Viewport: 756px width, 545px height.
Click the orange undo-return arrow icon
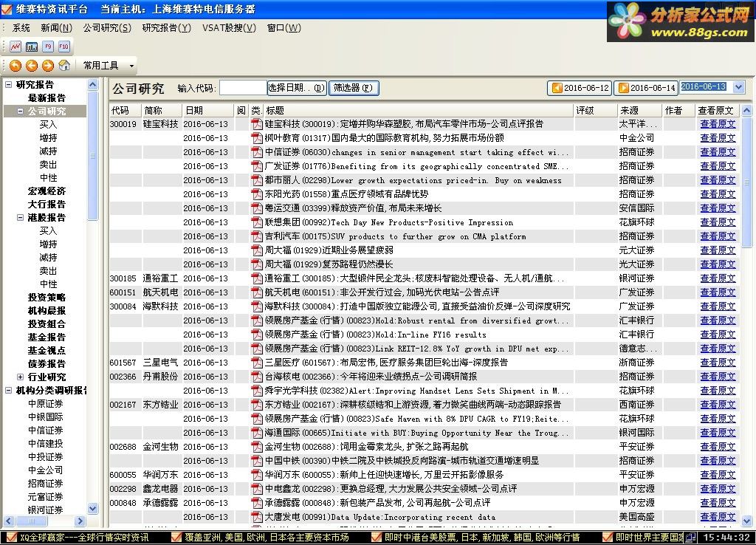coord(16,65)
